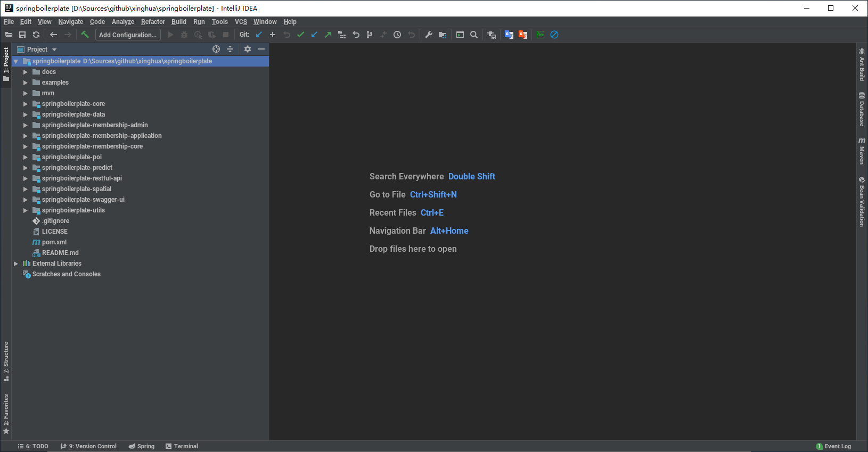The image size is (868, 452).
Task: Open the Help menu
Action: click(290, 22)
